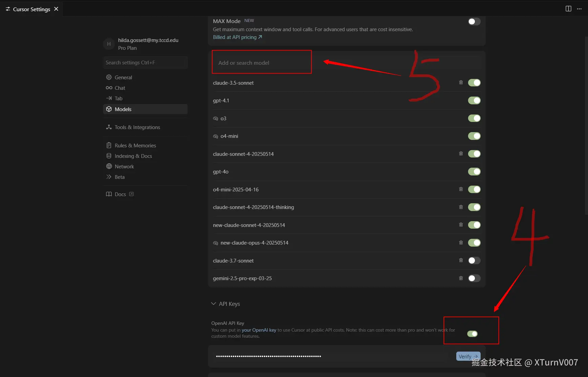This screenshot has height=377, width=588.
Task: Click the thinking icon beside new-claude-opus-4-20250514
Action: click(215, 243)
